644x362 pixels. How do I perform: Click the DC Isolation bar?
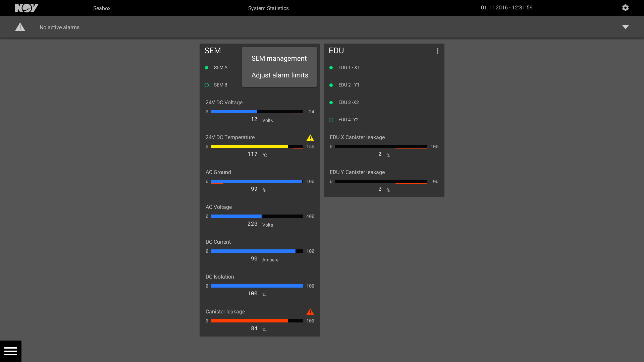click(257, 286)
